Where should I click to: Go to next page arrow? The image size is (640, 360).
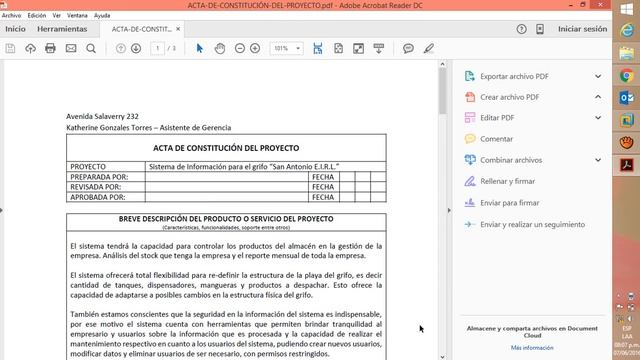[x=136, y=49]
